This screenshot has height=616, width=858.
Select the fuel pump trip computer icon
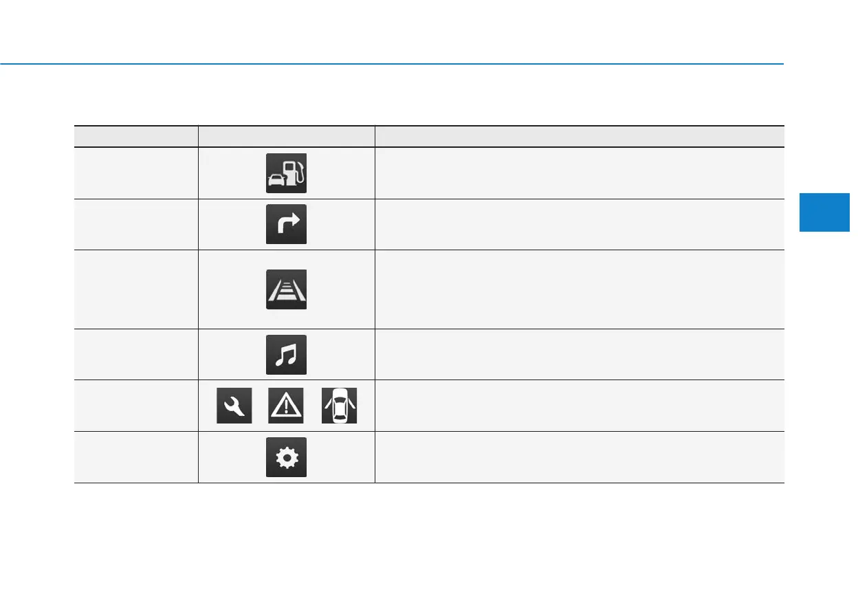(286, 173)
